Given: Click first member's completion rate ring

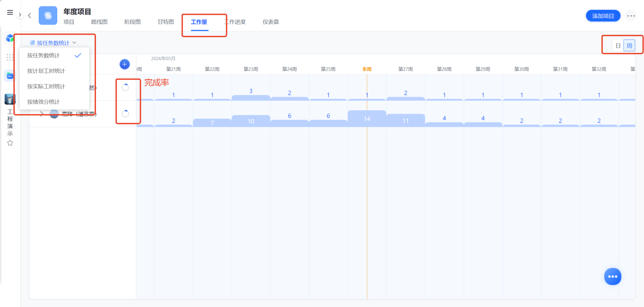Looking at the screenshot, I should point(125,87).
